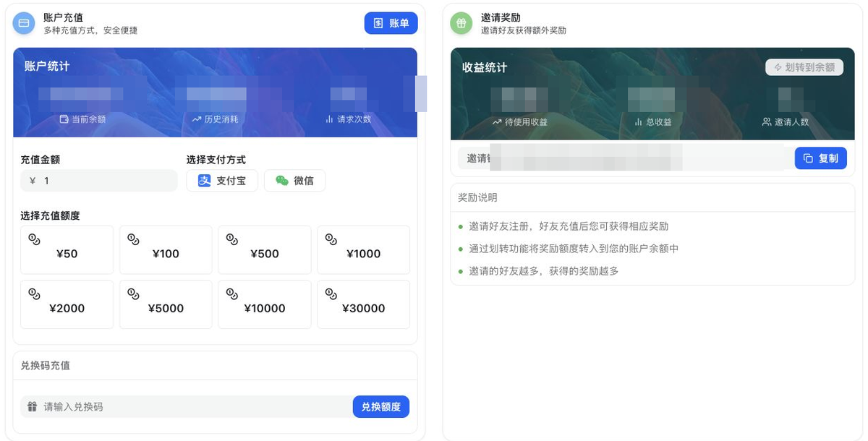Click the 奖励说明 section header
The image size is (868, 441).
click(x=477, y=197)
